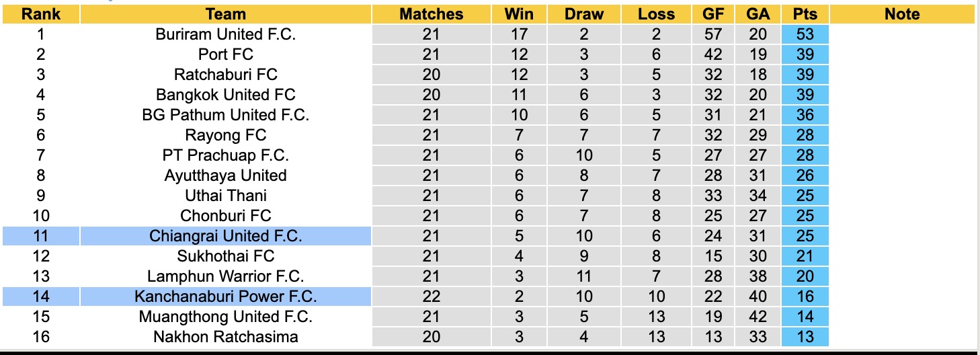This screenshot has width=980, height=355.
Task: Select the Port FC team name
Action: (x=226, y=54)
